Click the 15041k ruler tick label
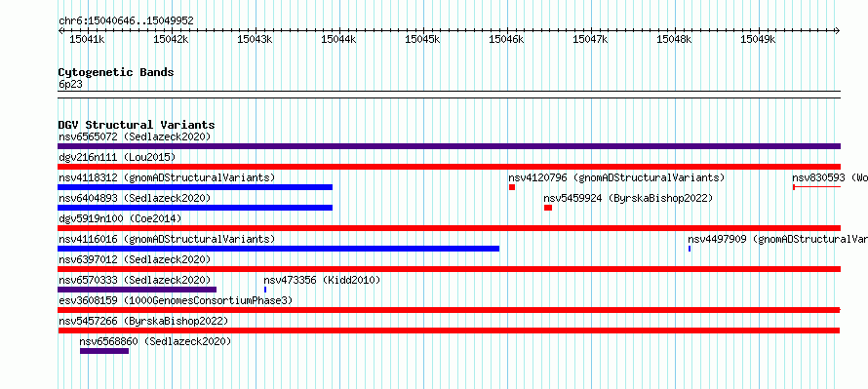The height and width of the screenshot is (389, 868). [88, 39]
